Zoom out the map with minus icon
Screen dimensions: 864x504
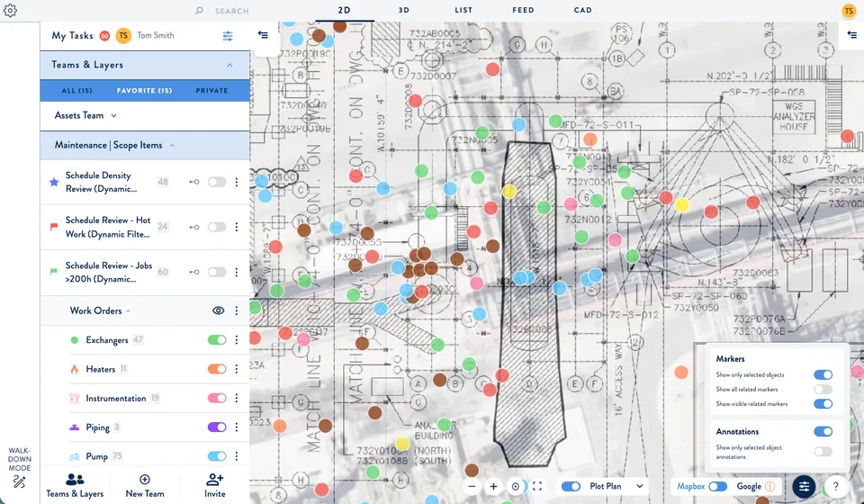pyautogui.click(x=472, y=486)
